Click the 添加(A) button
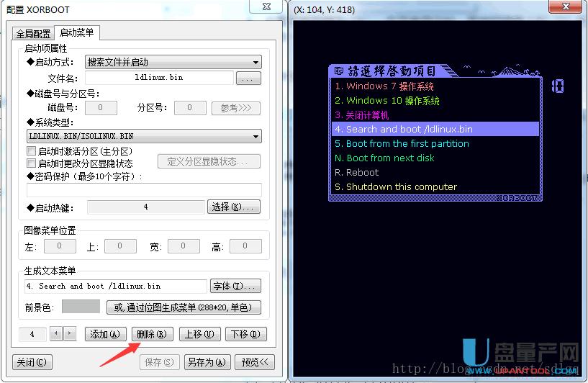The width and height of the screenshot is (588, 383). [x=106, y=334]
